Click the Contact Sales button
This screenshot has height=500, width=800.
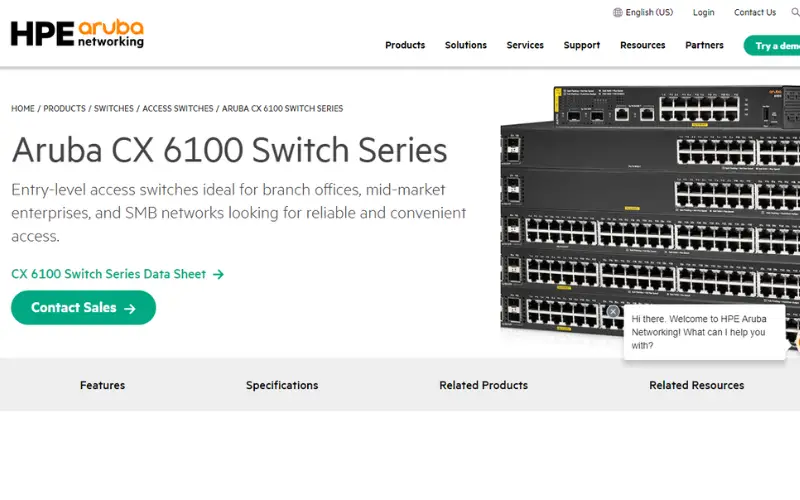[83, 308]
